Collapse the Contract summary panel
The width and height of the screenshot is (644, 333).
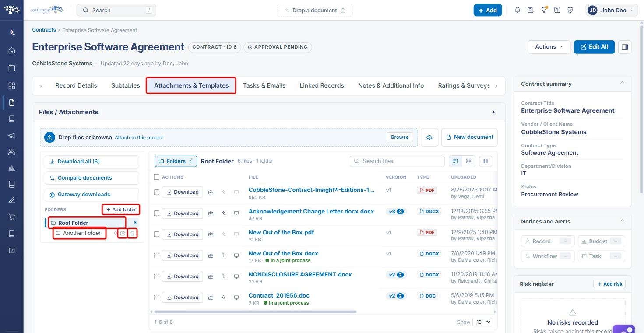pyautogui.click(x=622, y=83)
